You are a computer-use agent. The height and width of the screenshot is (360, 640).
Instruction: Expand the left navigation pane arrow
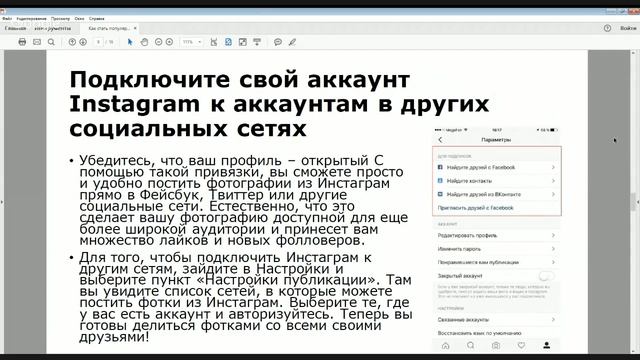(2, 202)
